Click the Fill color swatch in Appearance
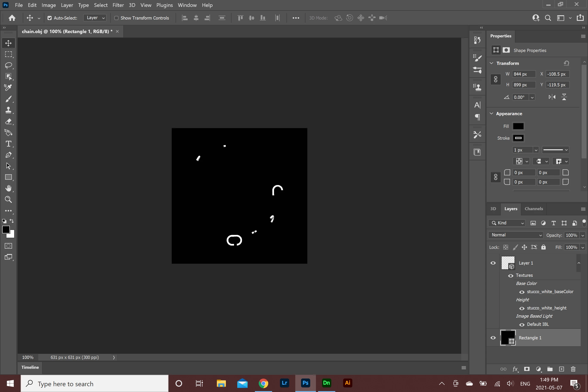 (x=518, y=126)
